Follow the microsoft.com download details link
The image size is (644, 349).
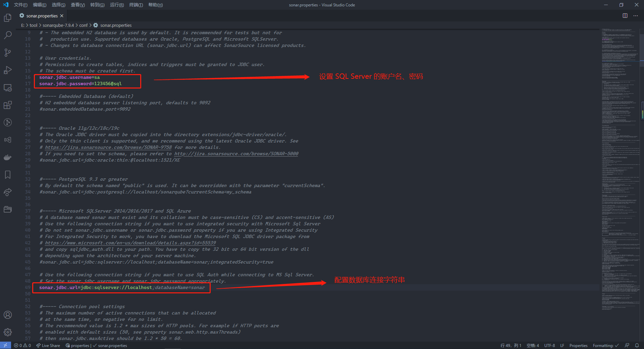pos(130,243)
